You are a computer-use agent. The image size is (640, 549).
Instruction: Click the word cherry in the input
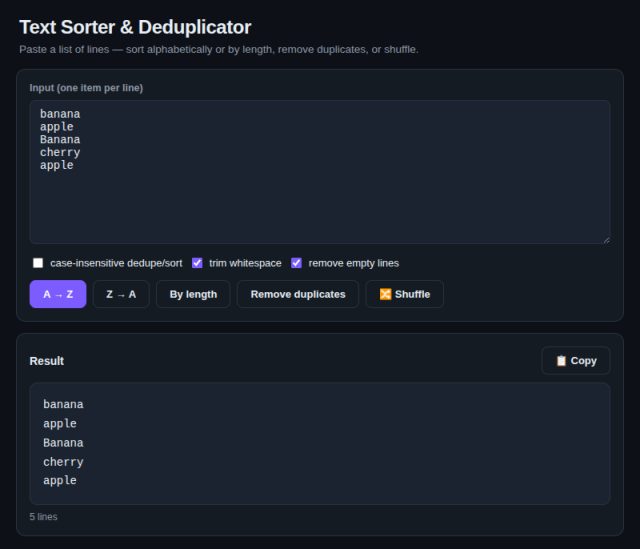[x=60, y=152]
